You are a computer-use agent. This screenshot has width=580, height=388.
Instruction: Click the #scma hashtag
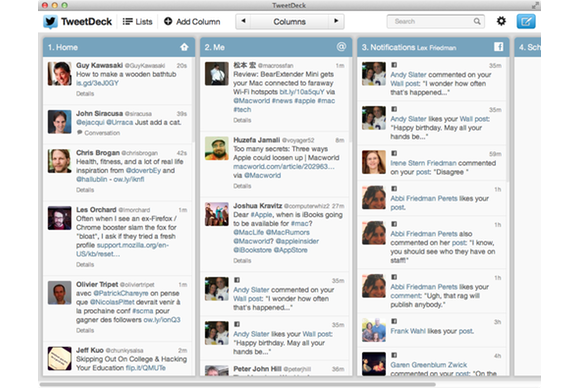coord(142,311)
